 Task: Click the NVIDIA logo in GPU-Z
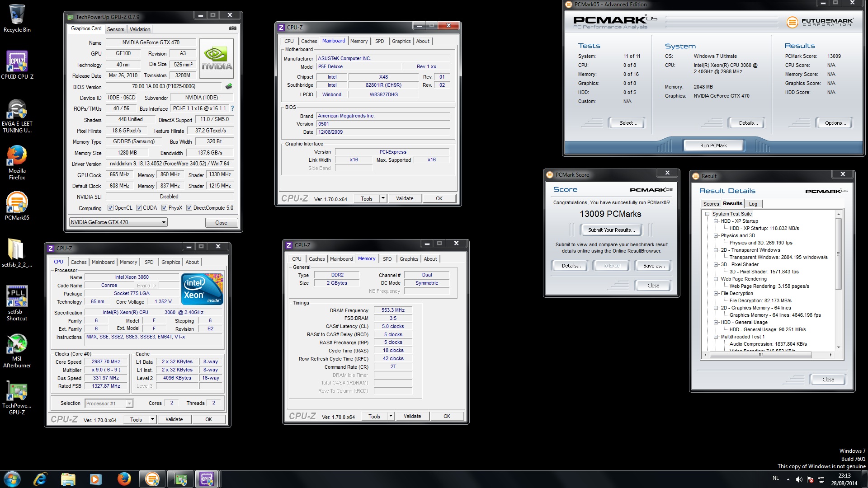[217, 58]
